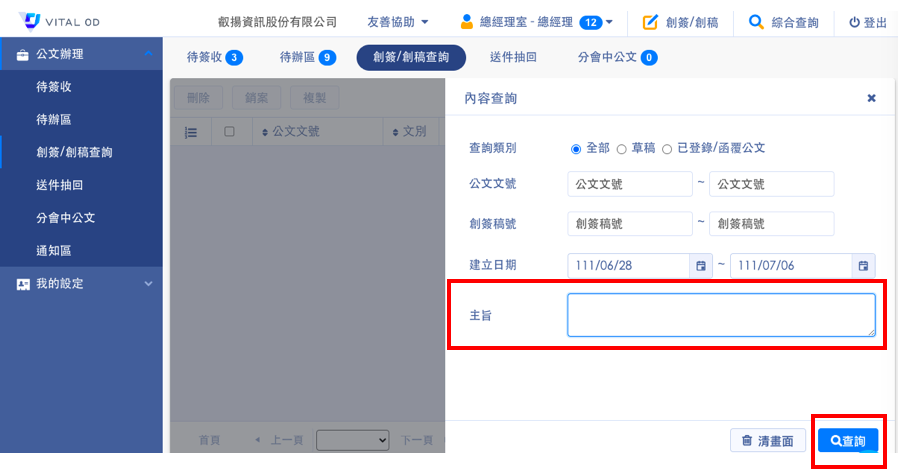This screenshot has height=474, width=898.
Task: Switch to the 待簽收 tab
Action: [x=215, y=57]
